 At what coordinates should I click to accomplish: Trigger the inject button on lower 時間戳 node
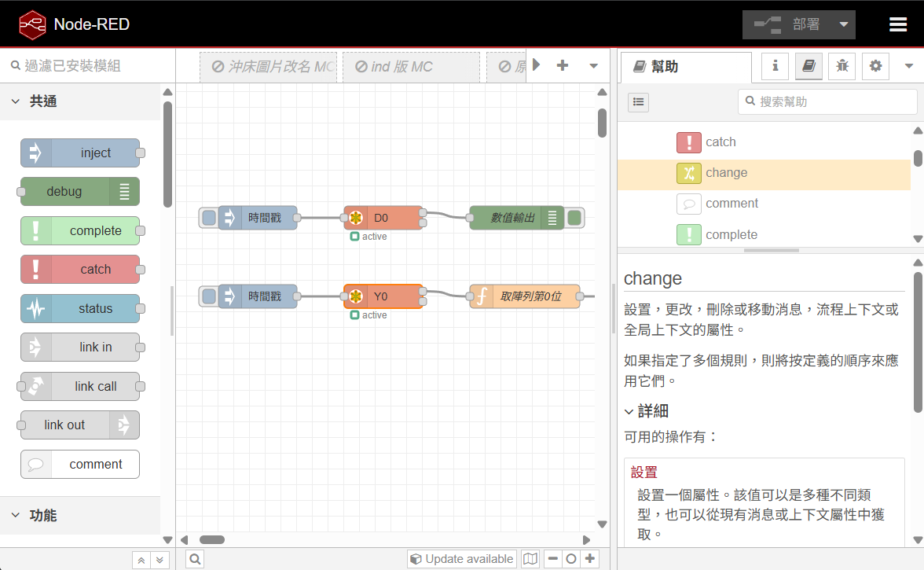click(x=208, y=296)
